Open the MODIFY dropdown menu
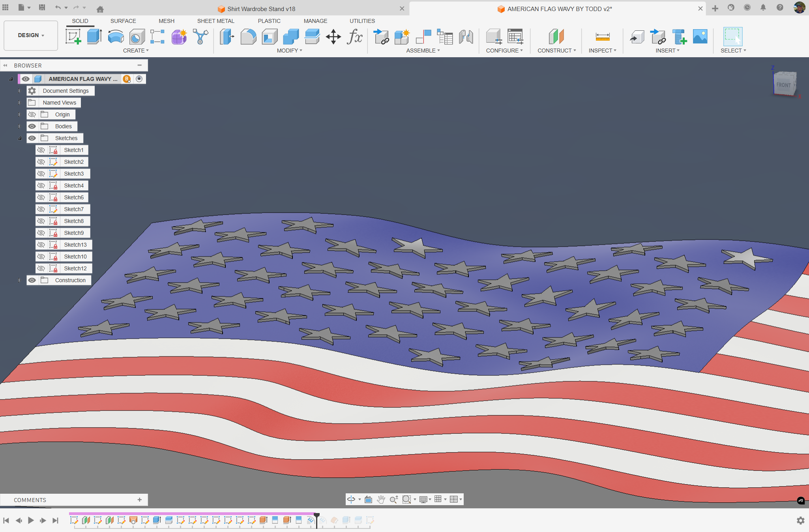 289,51
